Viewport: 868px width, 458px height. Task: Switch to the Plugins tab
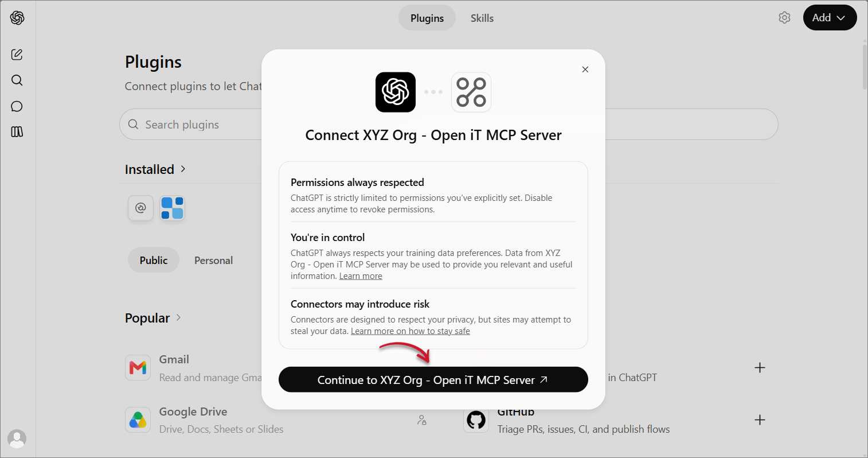pyautogui.click(x=427, y=18)
